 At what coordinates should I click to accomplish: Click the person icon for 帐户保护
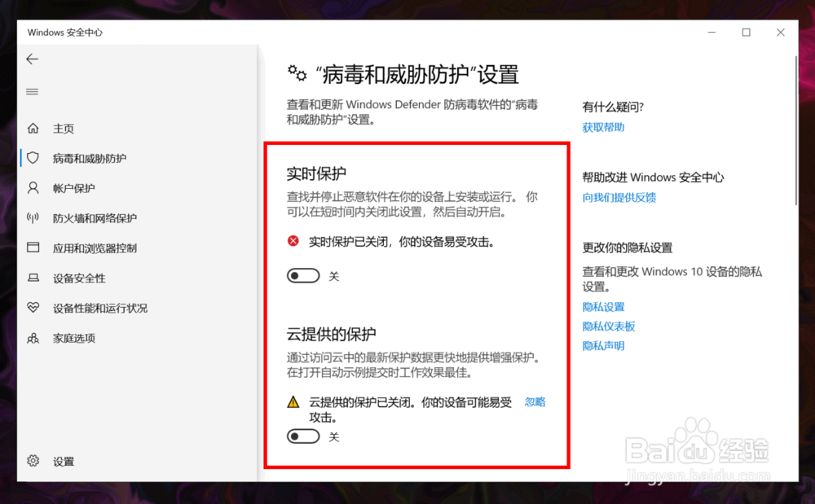click(33, 188)
